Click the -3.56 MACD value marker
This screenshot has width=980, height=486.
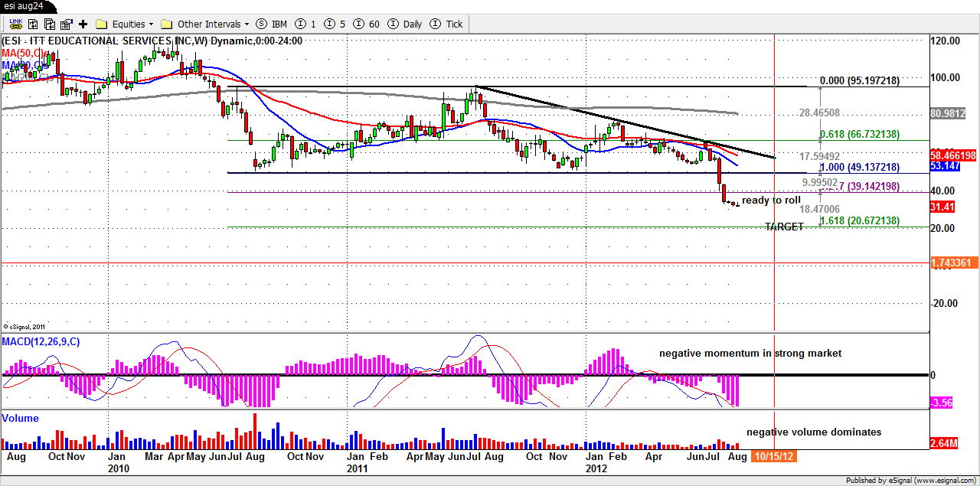tap(941, 403)
